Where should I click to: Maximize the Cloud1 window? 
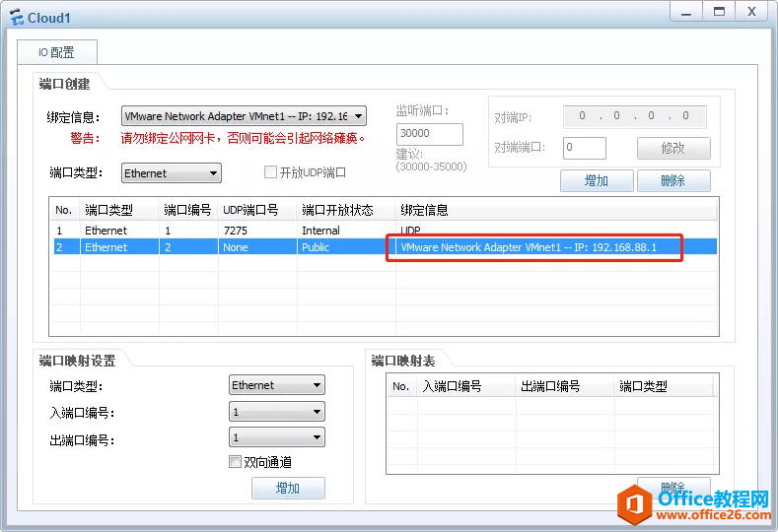[719, 12]
